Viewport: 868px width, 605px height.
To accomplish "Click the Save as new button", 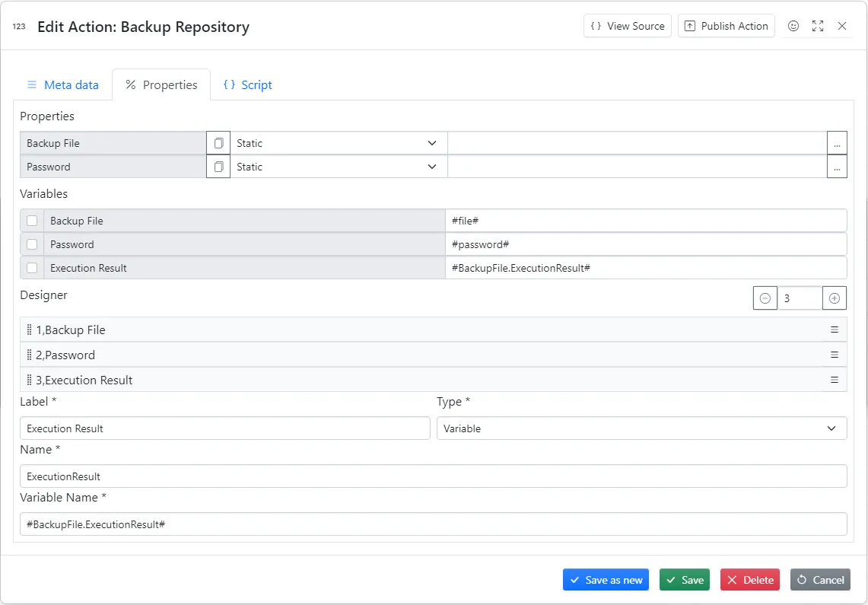I will pyautogui.click(x=606, y=579).
